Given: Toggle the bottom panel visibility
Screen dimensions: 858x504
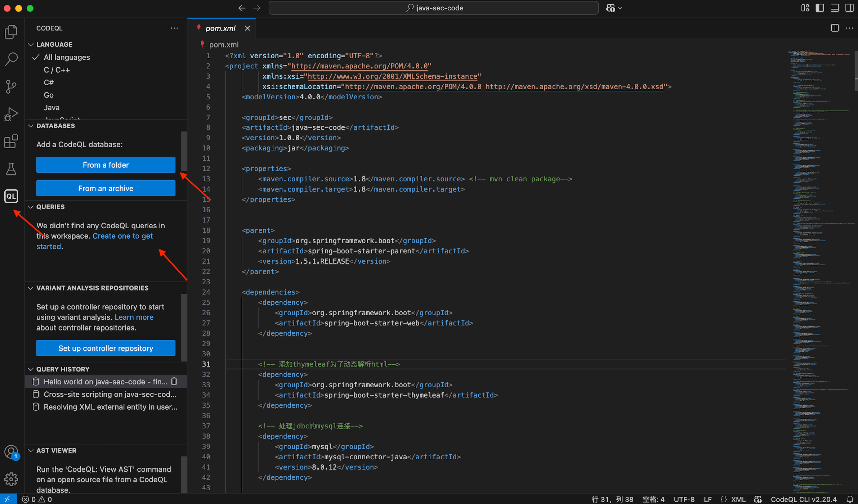Looking at the screenshot, I should point(834,8).
